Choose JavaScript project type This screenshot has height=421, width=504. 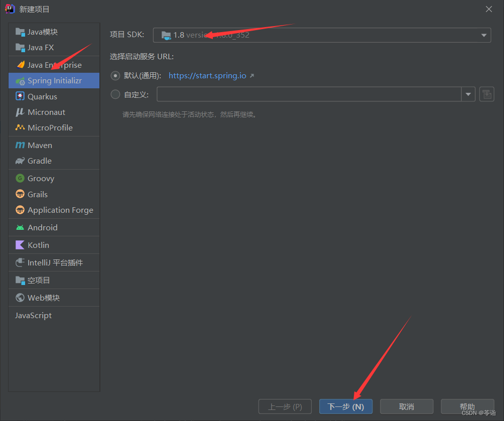pyautogui.click(x=54, y=315)
